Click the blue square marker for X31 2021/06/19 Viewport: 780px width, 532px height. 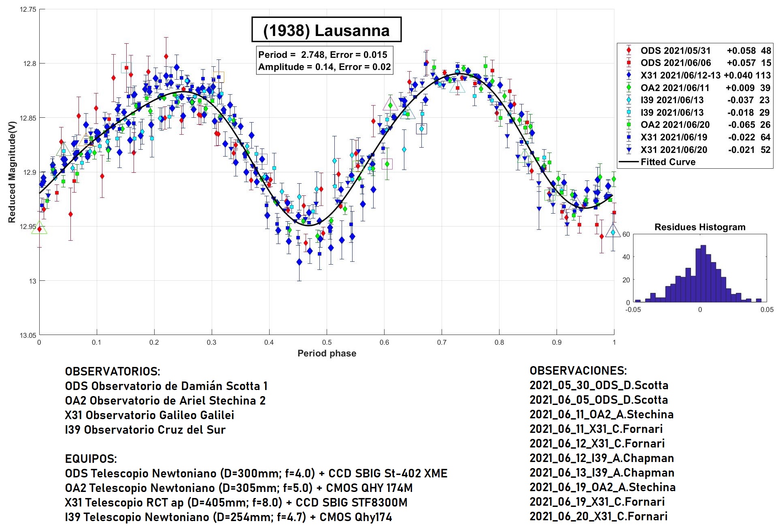(x=629, y=137)
